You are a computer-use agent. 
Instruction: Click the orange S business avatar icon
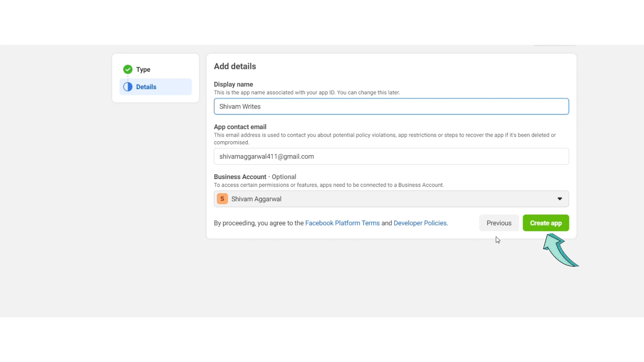pos(222,199)
